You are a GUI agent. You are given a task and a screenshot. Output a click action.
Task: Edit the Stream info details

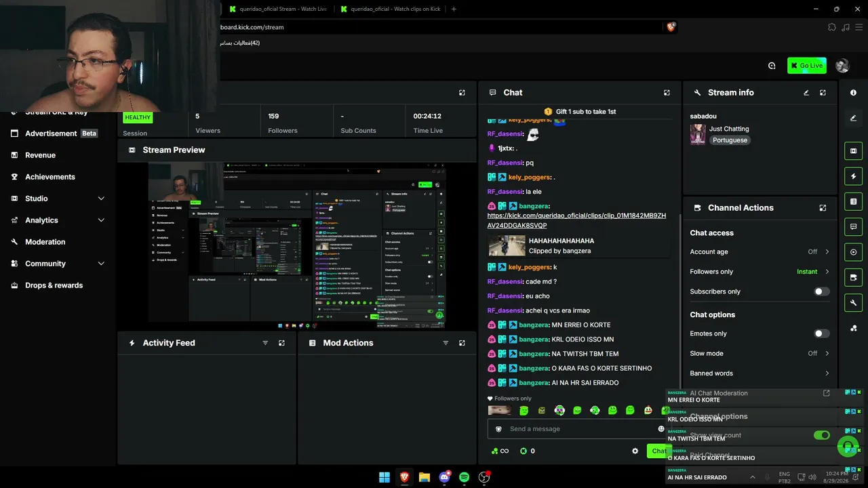(x=806, y=93)
